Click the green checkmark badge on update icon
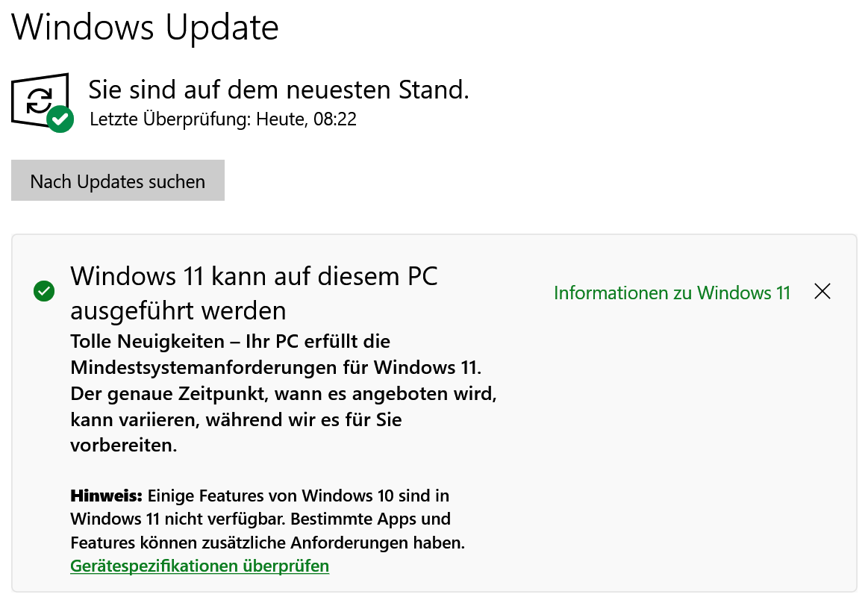This screenshot has height=603, width=868. point(60,119)
